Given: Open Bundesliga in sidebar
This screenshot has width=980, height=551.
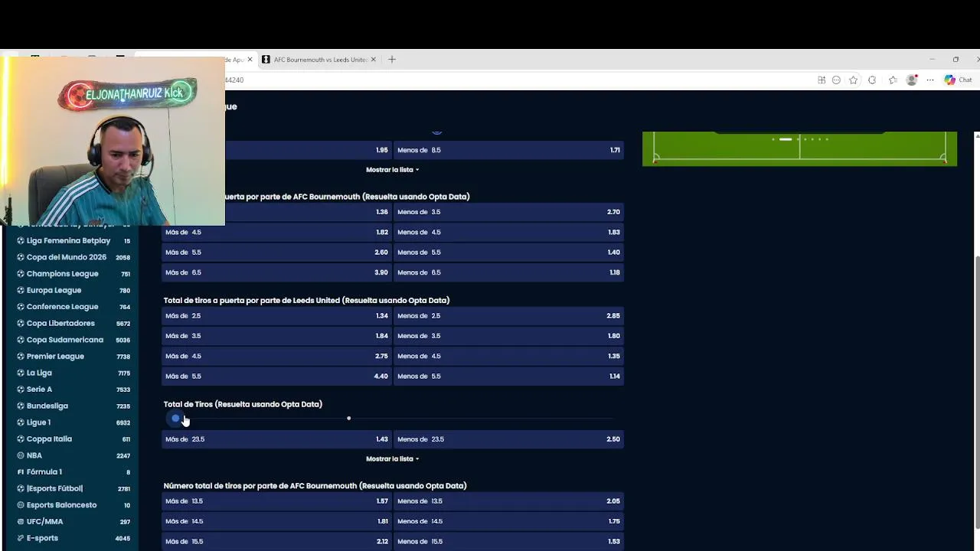Looking at the screenshot, I should point(47,406).
